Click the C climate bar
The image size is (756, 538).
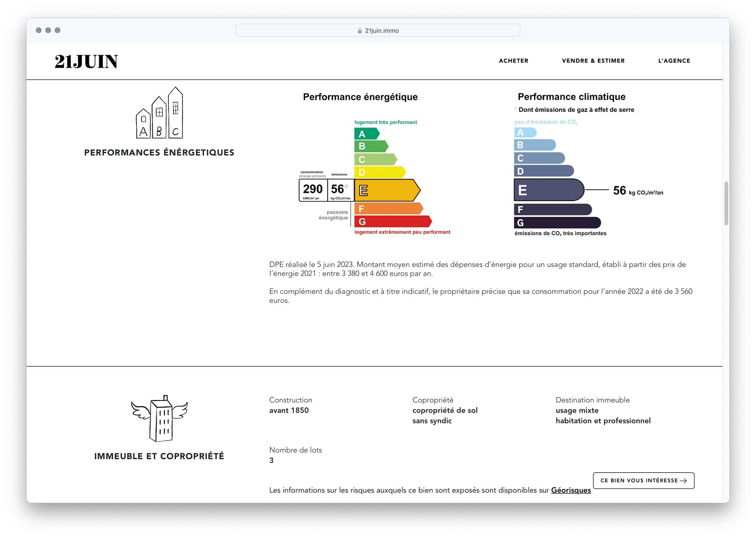539,158
